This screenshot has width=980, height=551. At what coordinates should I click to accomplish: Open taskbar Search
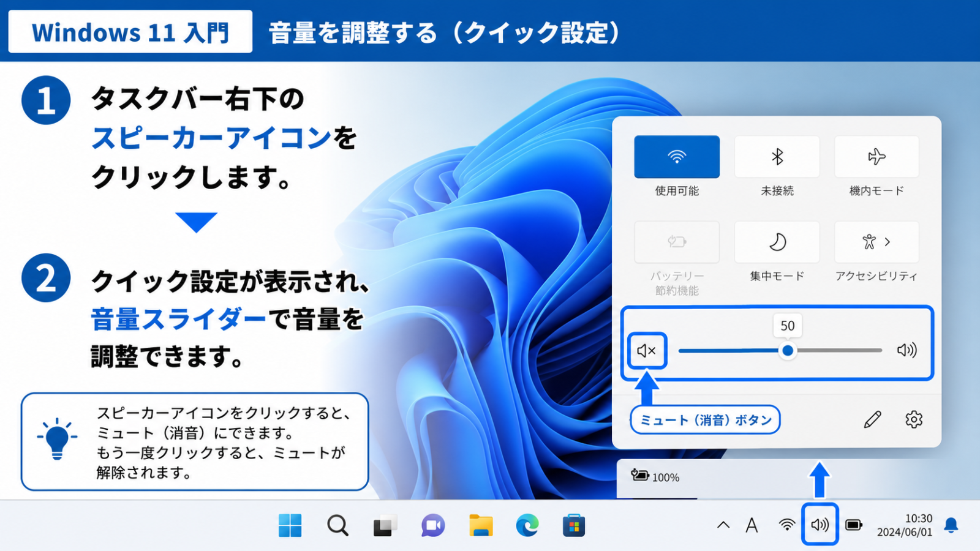tap(337, 525)
